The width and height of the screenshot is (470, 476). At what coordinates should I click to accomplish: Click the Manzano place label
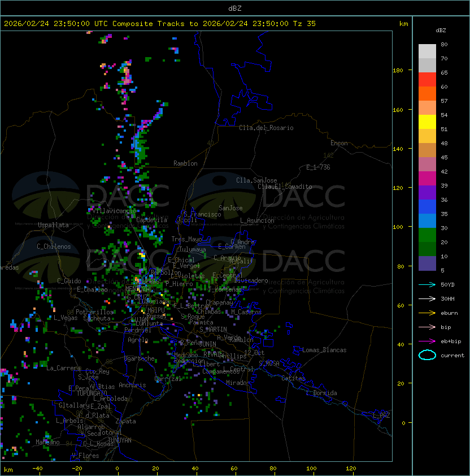click(47, 442)
